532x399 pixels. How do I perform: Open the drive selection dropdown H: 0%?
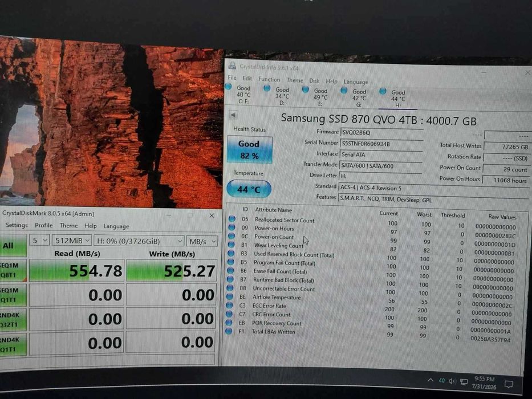[139, 241]
